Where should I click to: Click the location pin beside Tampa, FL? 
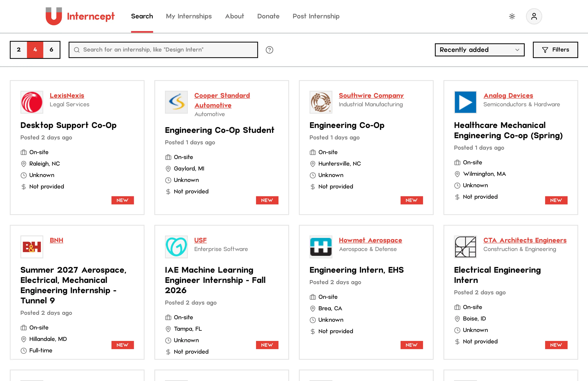tap(168, 329)
